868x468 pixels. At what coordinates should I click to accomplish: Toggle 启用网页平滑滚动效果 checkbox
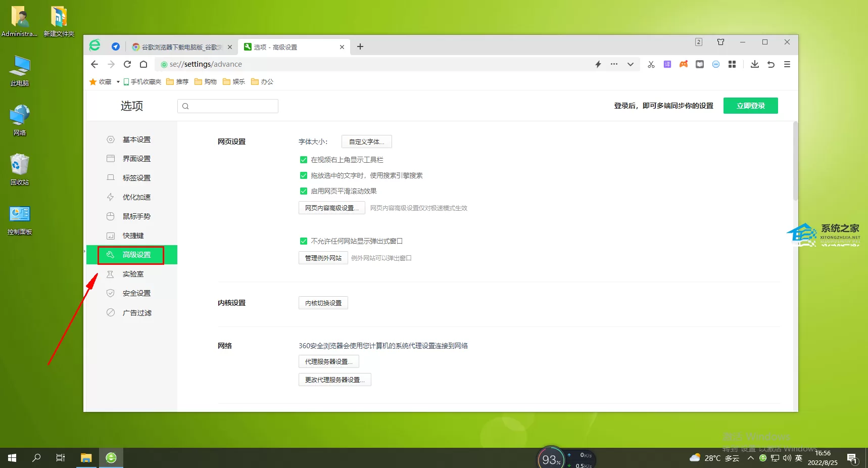point(304,191)
